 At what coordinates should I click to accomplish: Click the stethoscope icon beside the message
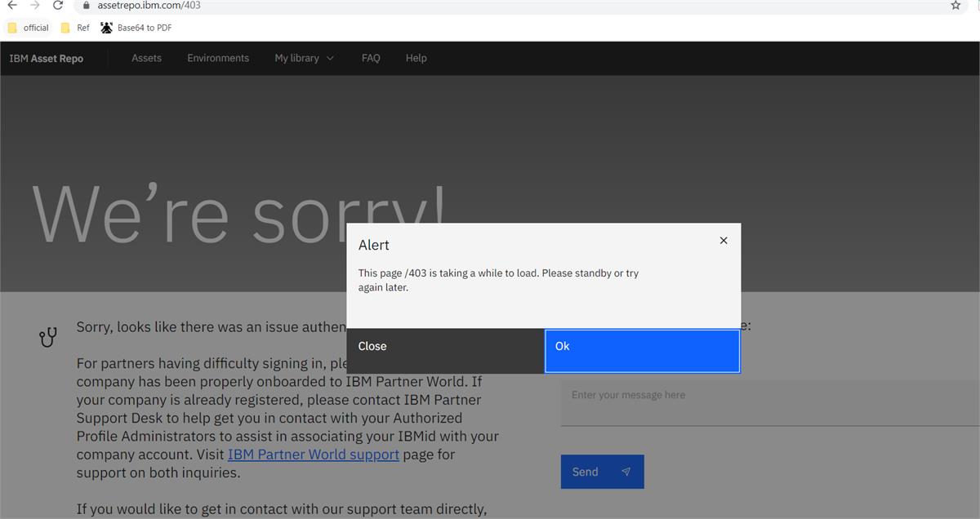[x=48, y=336]
